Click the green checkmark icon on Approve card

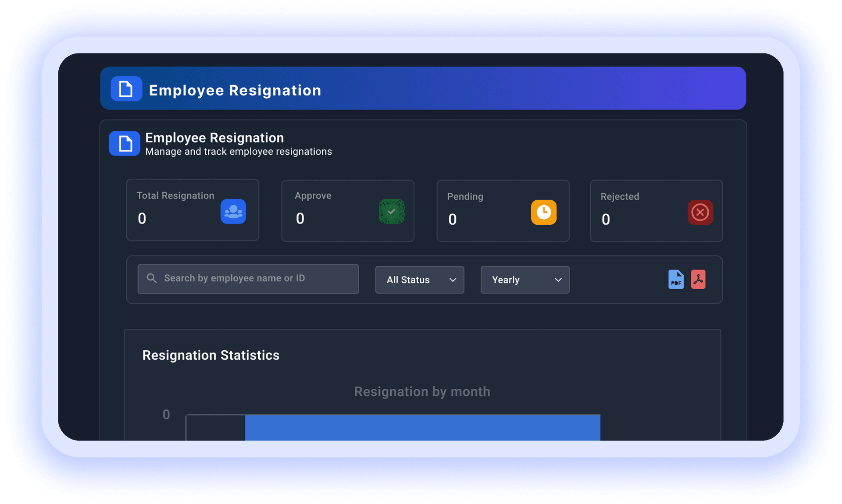tap(392, 212)
